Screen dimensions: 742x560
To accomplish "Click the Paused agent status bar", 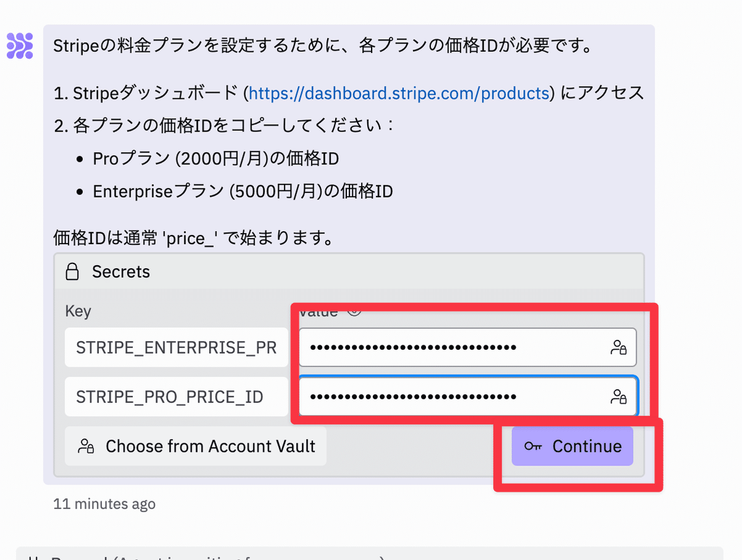I will pyautogui.click(x=369, y=554).
